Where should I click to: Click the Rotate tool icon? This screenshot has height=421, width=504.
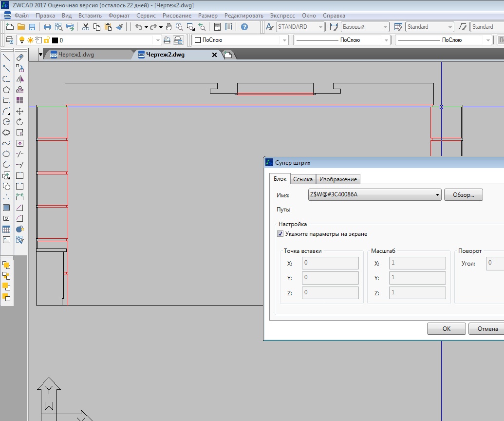(x=20, y=122)
